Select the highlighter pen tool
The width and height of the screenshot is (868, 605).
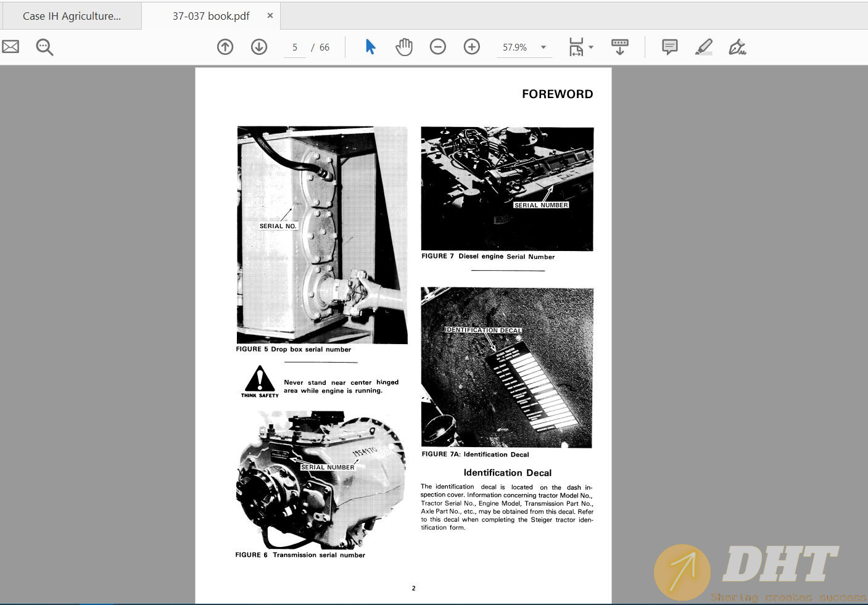click(704, 47)
